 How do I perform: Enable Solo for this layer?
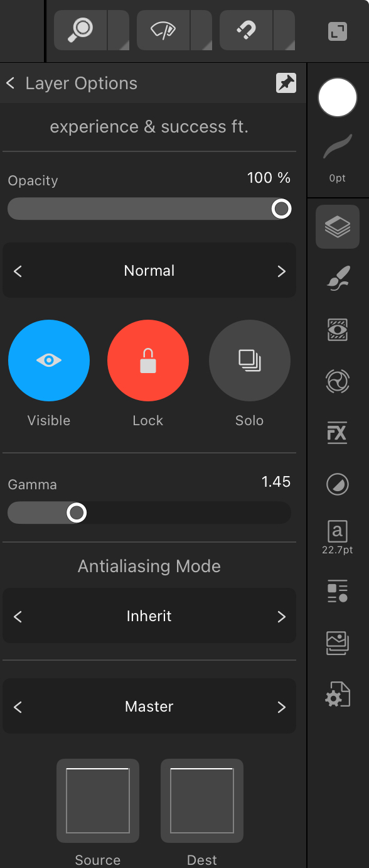(249, 360)
